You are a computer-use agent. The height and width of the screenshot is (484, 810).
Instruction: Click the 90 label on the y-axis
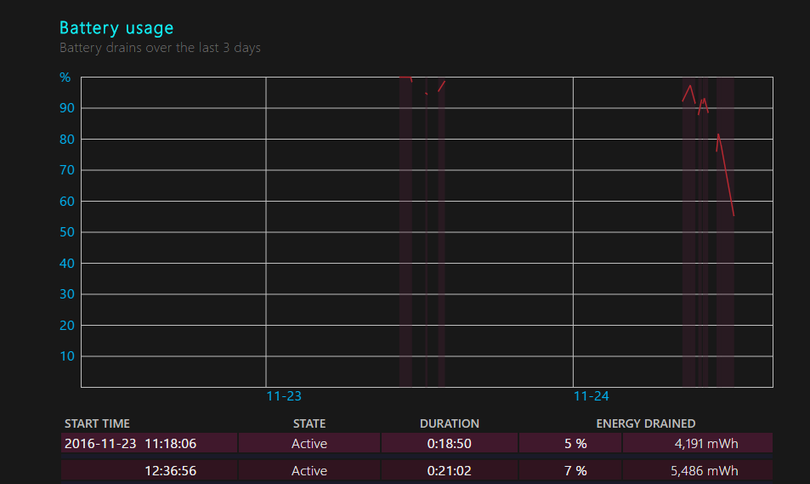point(65,108)
